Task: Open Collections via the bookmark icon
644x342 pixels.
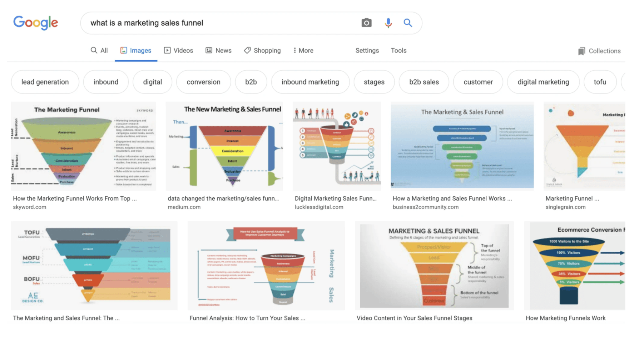Action: click(x=582, y=51)
